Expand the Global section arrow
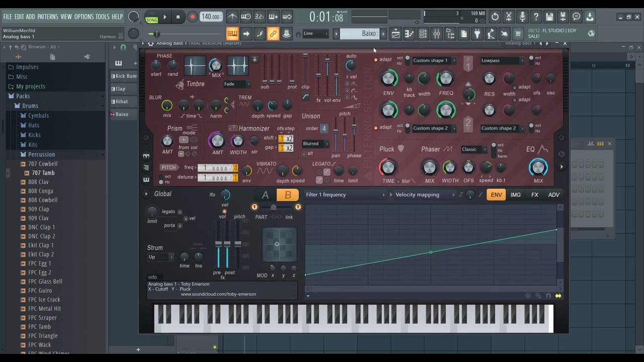Viewport: 644px width, 362px height. [146, 194]
